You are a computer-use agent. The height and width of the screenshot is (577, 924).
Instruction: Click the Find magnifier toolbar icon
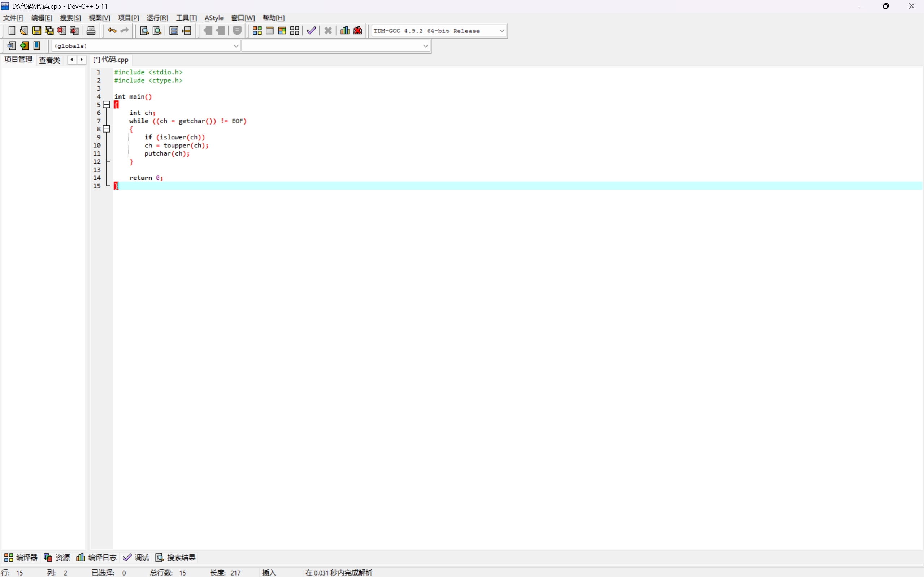click(144, 31)
